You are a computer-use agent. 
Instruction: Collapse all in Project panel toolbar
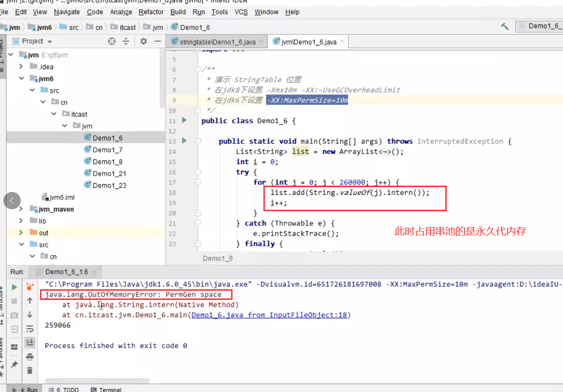pos(126,41)
